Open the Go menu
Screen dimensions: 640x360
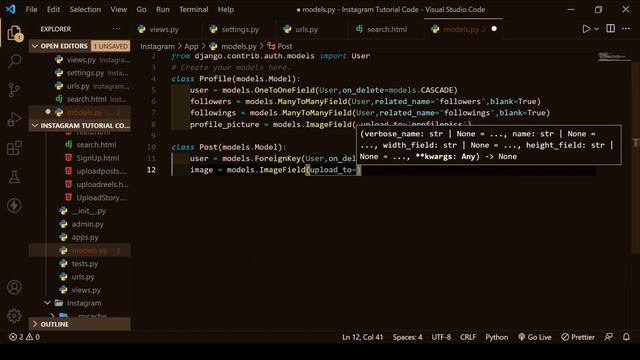pos(141,9)
